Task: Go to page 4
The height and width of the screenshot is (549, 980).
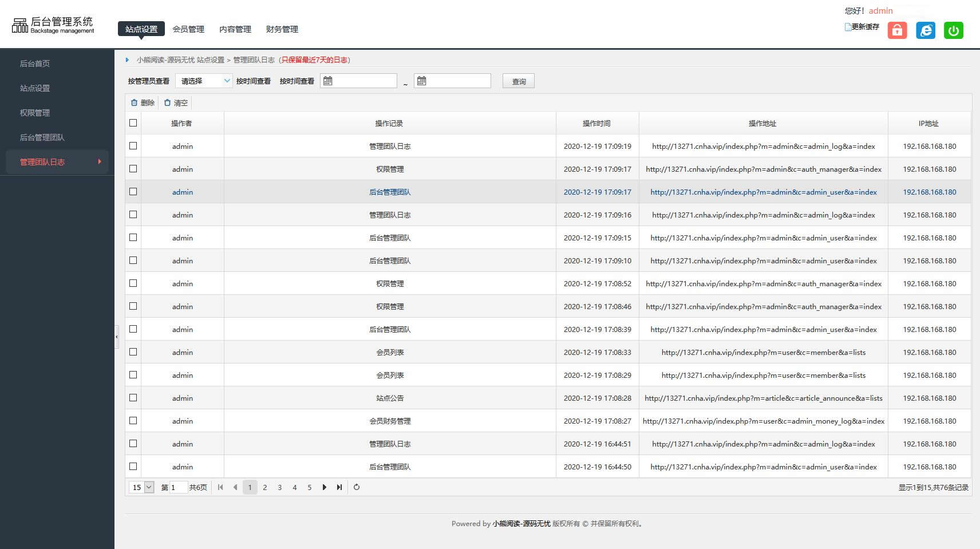Action: pos(295,487)
